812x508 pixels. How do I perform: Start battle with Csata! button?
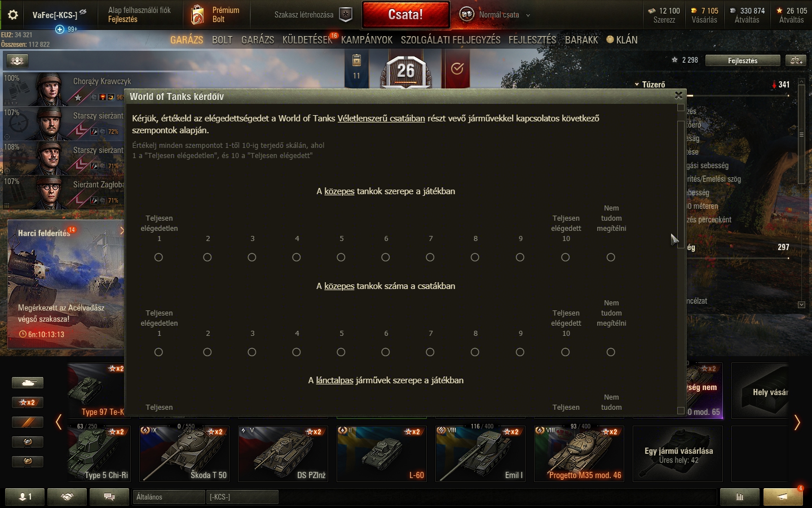(405, 15)
